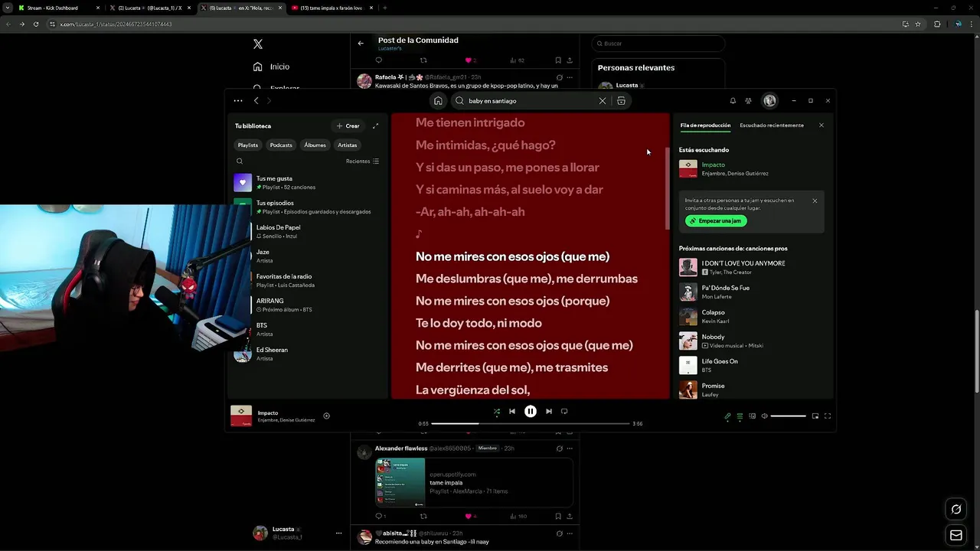Open new browser tab
The height and width of the screenshot is (551, 980).
click(x=384, y=8)
